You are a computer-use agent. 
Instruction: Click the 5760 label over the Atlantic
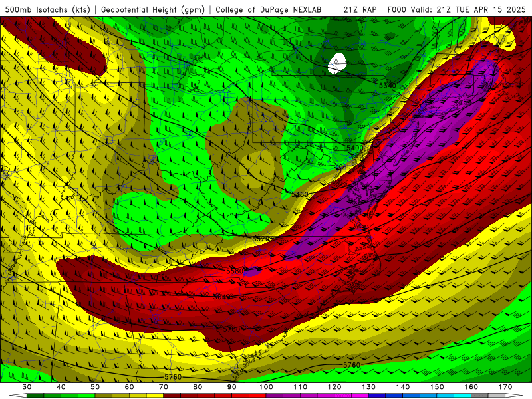point(352,365)
